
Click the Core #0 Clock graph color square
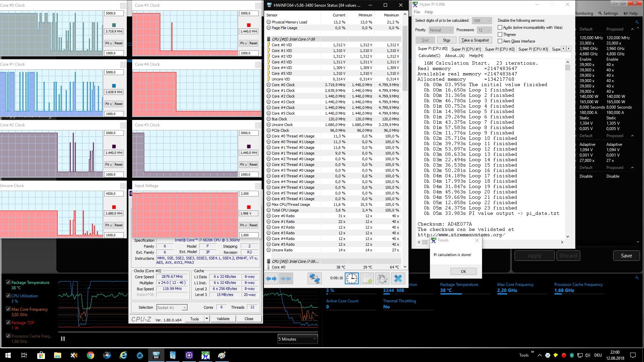(x=114, y=25)
